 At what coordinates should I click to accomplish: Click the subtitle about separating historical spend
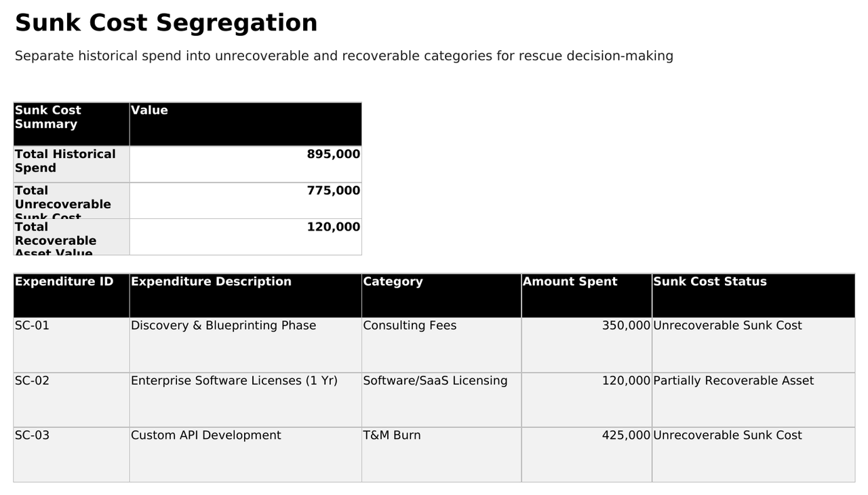(344, 56)
